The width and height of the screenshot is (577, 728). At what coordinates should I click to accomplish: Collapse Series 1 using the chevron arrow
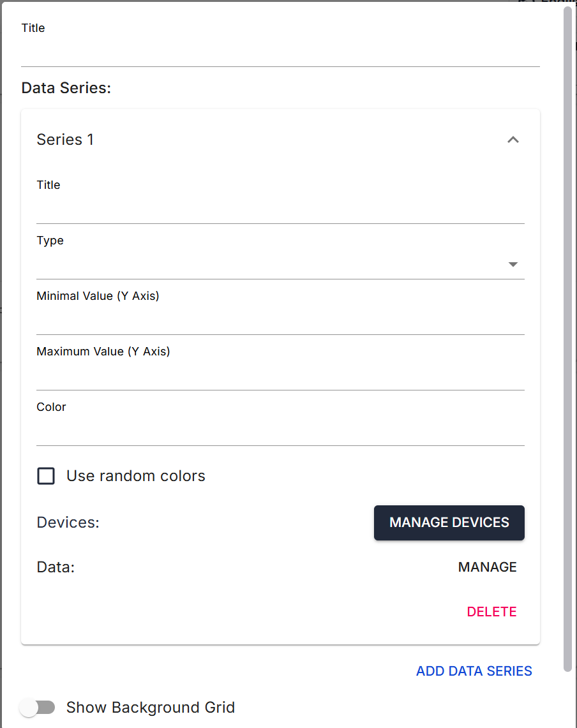click(x=513, y=140)
